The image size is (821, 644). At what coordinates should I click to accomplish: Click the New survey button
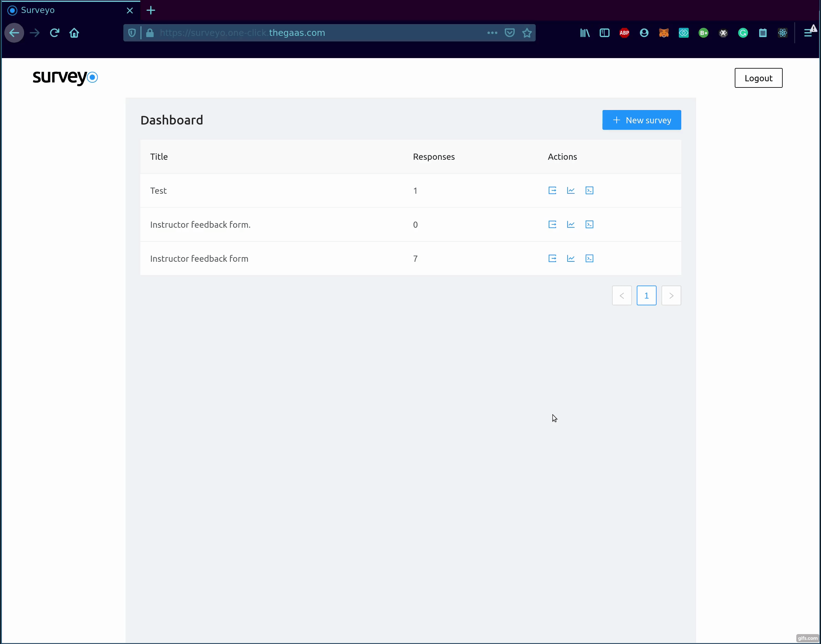(x=641, y=120)
